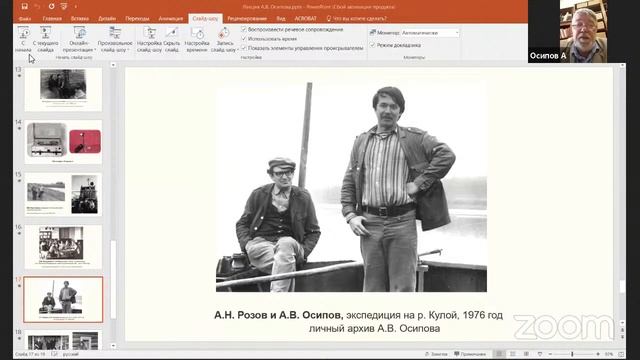Image resolution: width=640 pixels, height=360 pixels.
Task: Click thumbnail pane scroll-down arrow
Action: 113,346
